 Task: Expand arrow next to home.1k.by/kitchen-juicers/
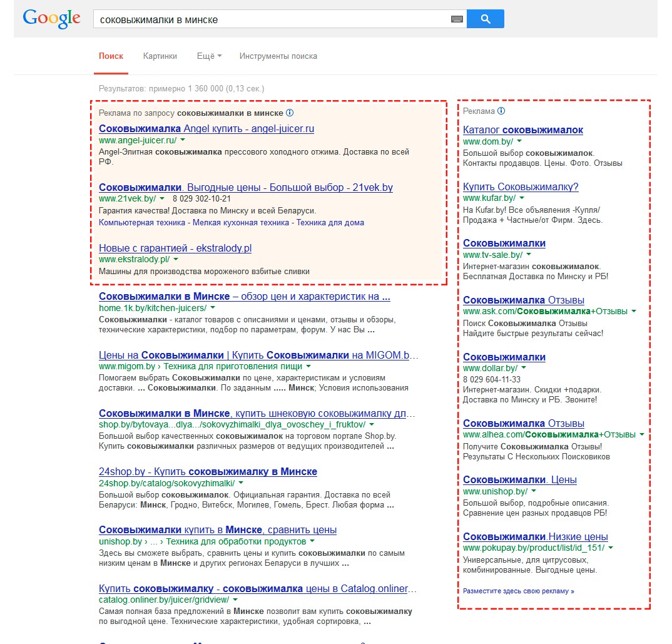click(213, 308)
